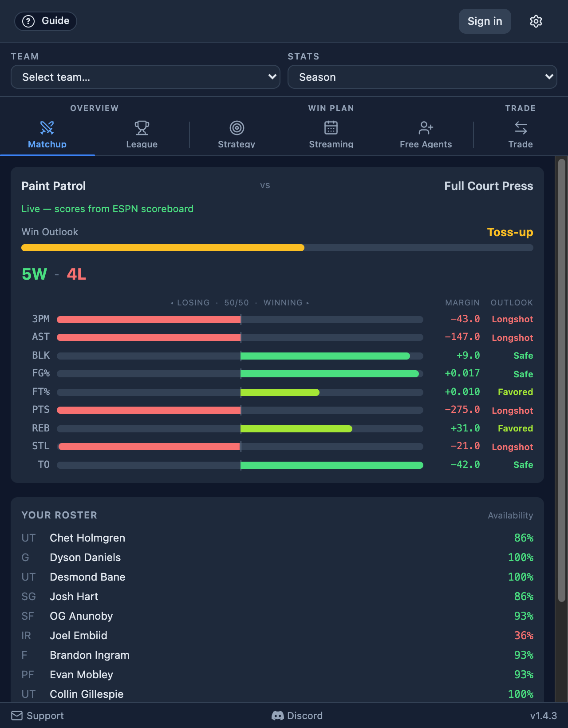Viewport: 568px width, 728px height.
Task: Switch to the Matchup tab label
Action: (x=47, y=144)
